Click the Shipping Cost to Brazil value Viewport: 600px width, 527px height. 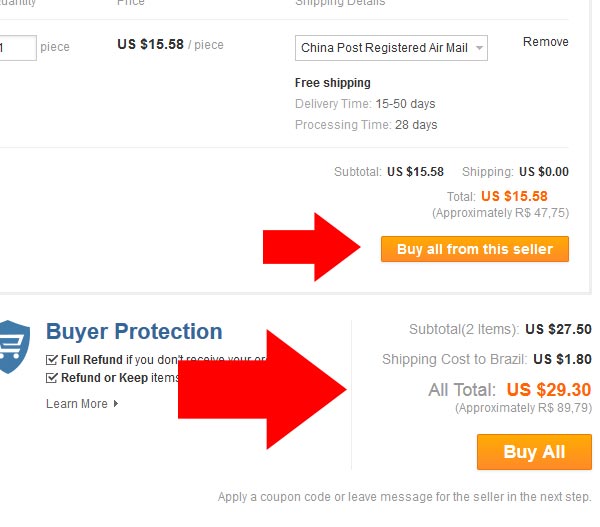(x=562, y=359)
